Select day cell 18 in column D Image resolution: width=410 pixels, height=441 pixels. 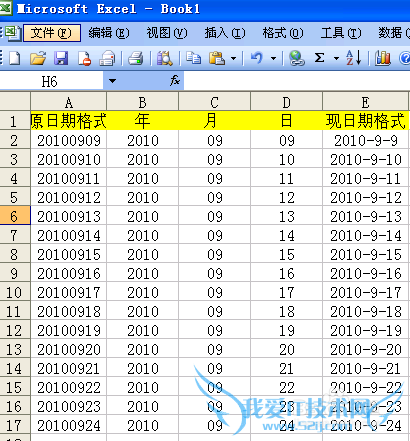(287, 311)
